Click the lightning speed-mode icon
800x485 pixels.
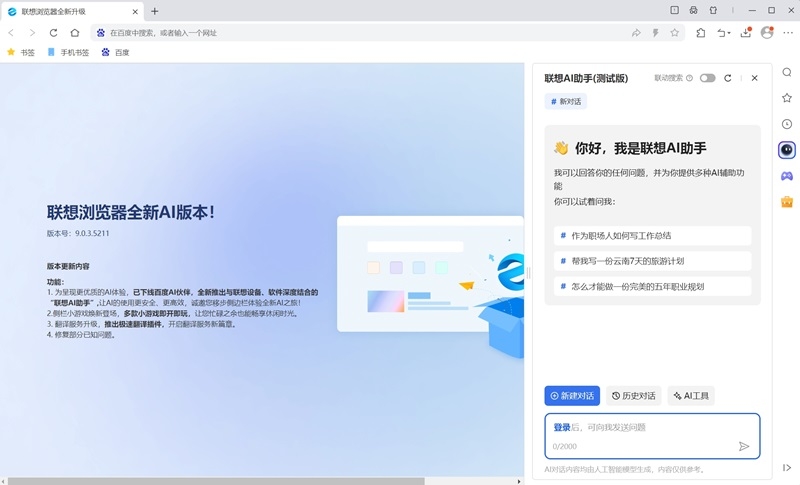coord(656,33)
